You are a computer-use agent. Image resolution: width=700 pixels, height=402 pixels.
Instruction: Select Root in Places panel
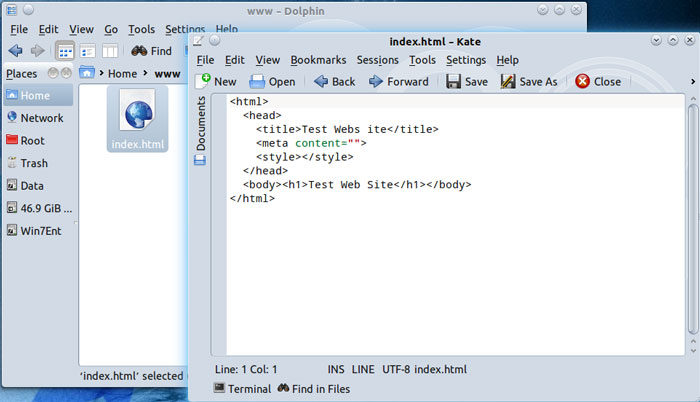(x=38, y=141)
